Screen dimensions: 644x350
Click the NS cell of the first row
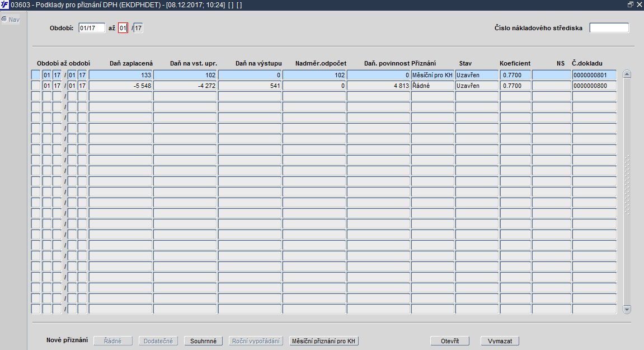point(552,75)
